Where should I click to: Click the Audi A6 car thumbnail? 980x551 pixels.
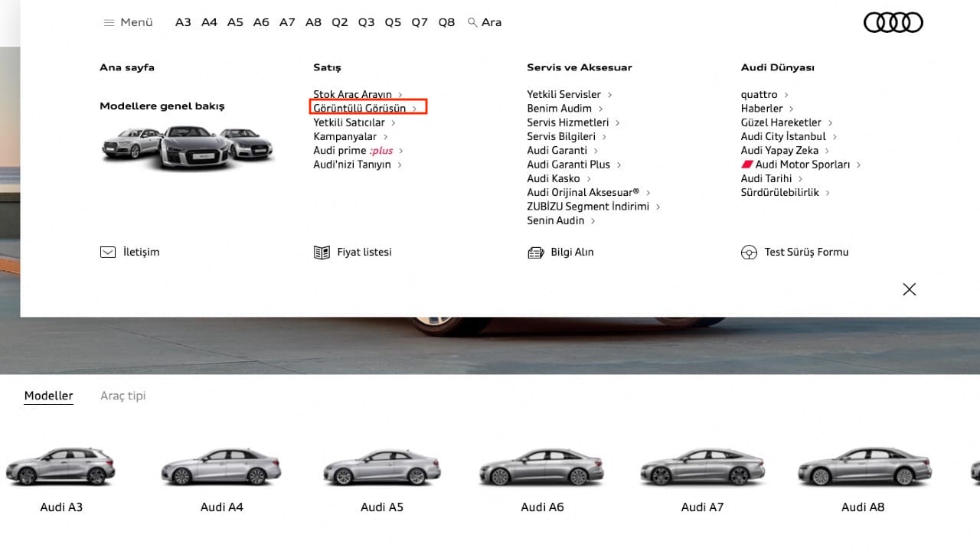(x=541, y=467)
